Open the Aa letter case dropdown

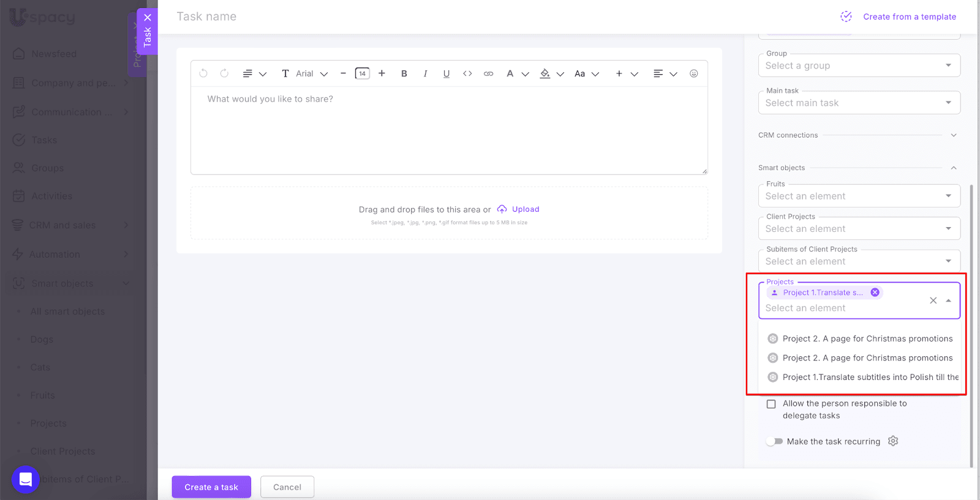click(587, 73)
